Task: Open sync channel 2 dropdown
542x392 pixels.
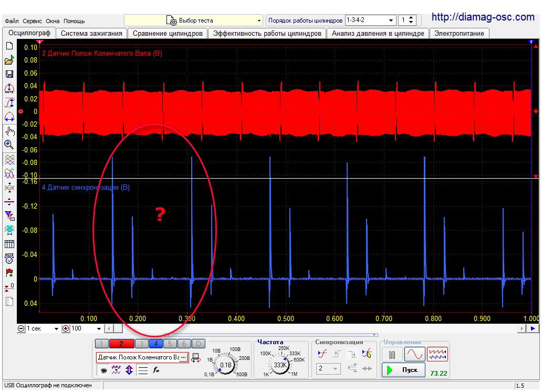Action: click(328, 368)
